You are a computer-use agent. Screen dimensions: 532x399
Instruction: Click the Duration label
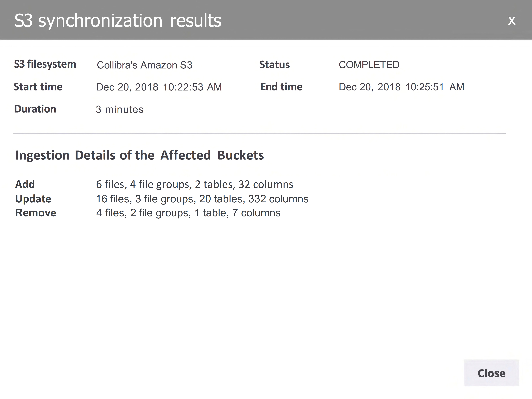[35, 109]
